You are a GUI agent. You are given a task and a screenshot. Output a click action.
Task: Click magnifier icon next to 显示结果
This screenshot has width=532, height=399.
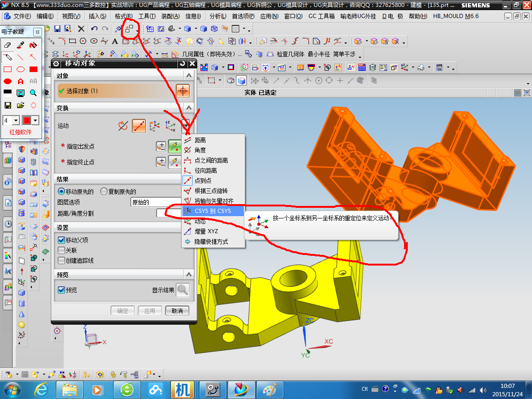tap(182, 290)
